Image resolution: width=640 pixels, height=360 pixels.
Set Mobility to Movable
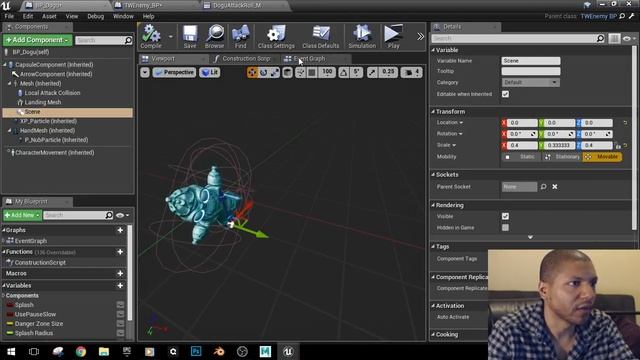point(602,157)
